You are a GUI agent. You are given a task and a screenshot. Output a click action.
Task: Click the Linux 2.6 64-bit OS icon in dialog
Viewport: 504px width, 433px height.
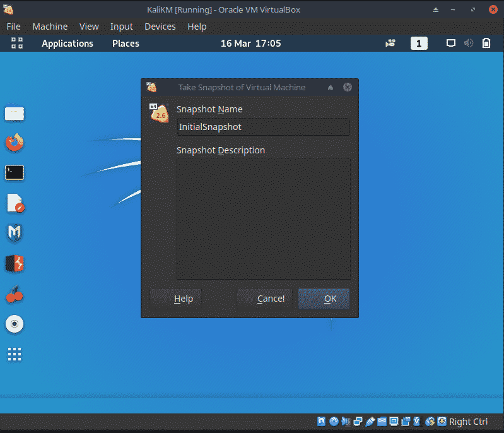pos(159,113)
